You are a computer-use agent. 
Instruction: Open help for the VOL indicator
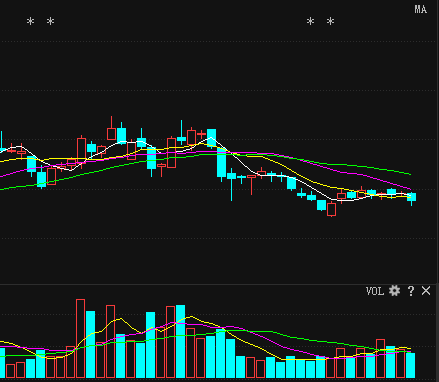pos(411,291)
